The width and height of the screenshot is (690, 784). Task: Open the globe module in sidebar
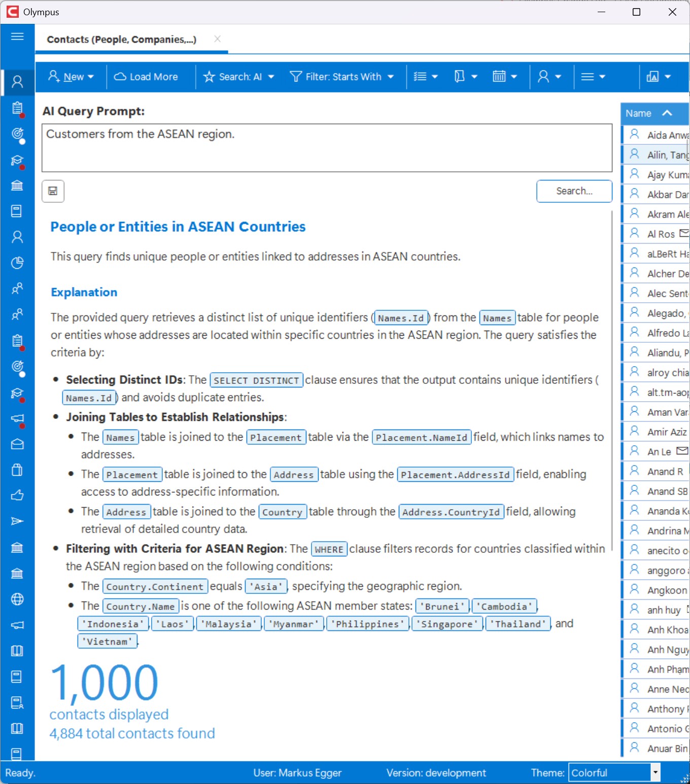17,599
